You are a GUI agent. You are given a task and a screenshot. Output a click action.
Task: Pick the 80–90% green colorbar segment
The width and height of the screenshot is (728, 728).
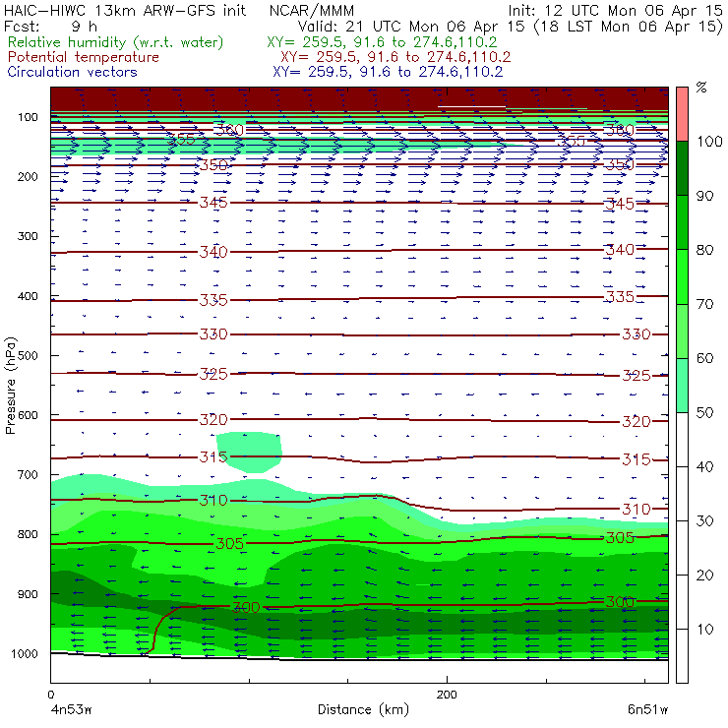coord(682,222)
